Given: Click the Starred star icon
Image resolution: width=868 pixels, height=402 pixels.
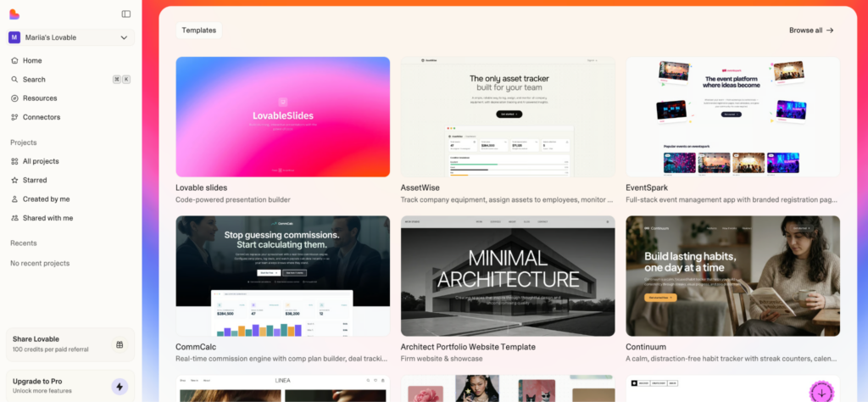Looking at the screenshot, I should 14,180.
